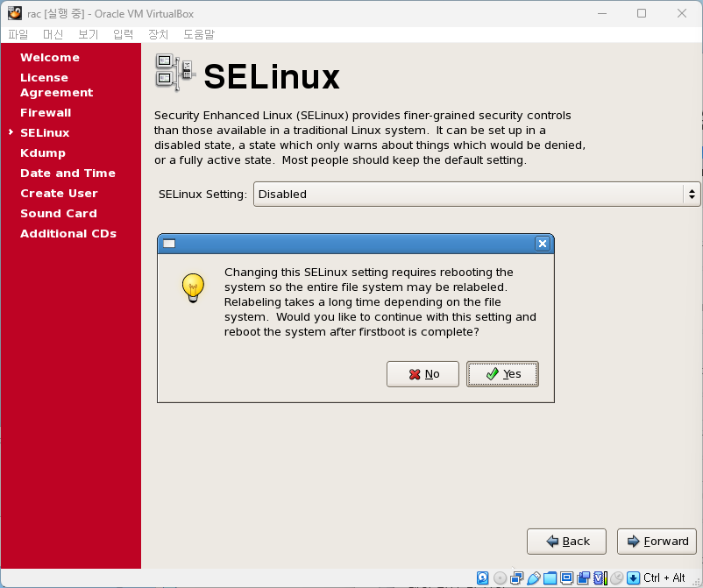Open the 입력 menu
Viewport: 703px width, 588px height.
tap(123, 34)
